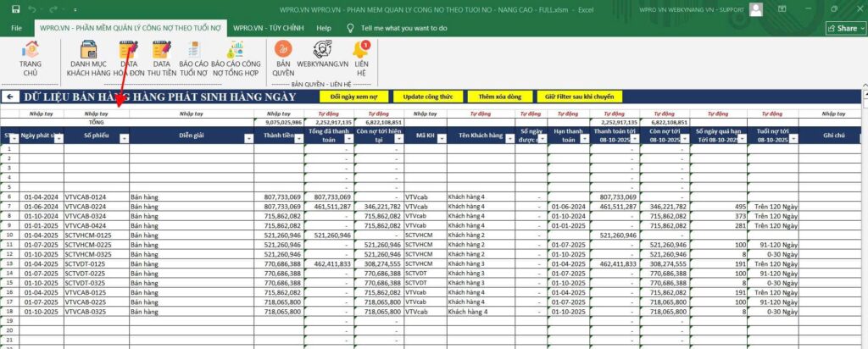This screenshot has height=349, width=868.
Task: Open the Thành tiền filter arrow
Action: point(298,139)
